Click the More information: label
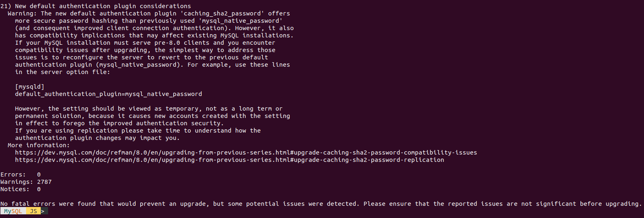 tap(39, 145)
